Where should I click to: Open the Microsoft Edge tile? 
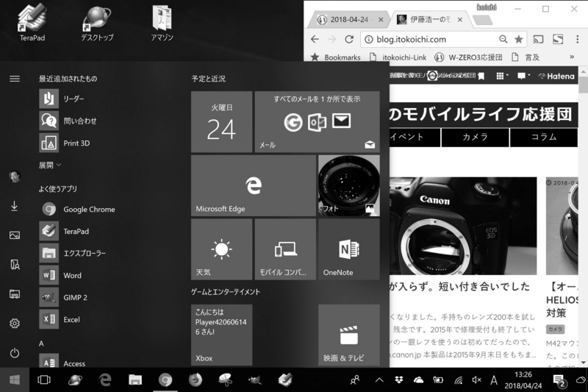point(254,185)
